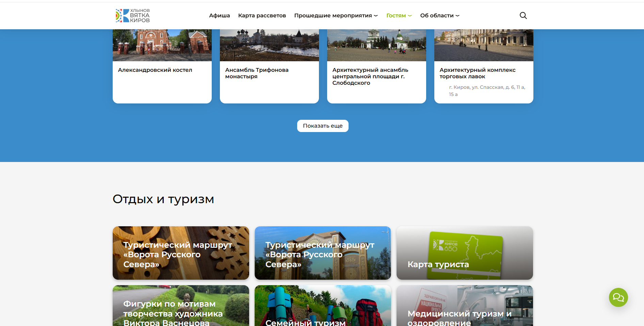Click the Александровский костел title
The image size is (644, 326).
pyautogui.click(x=155, y=70)
